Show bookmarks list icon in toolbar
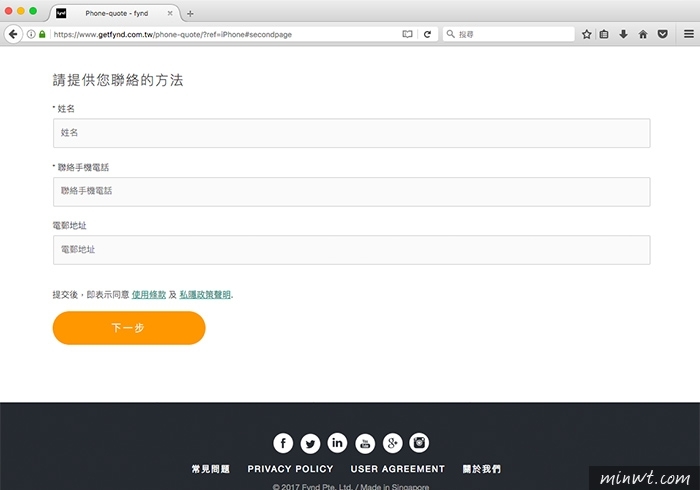Image resolution: width=700 pixels, height=490 pixels. click(604, 34)
